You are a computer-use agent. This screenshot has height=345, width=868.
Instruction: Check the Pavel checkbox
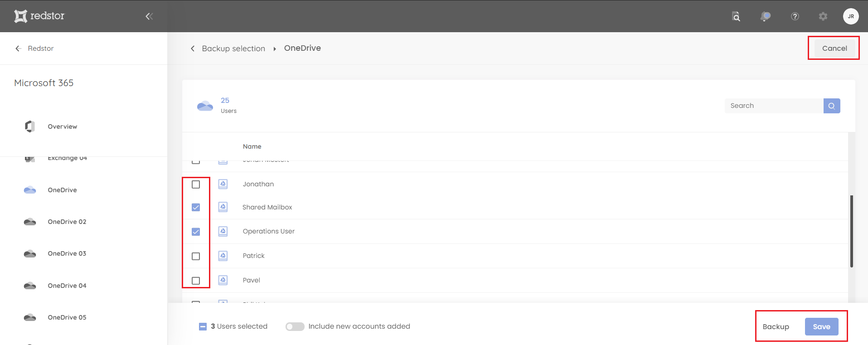point(196,281)
